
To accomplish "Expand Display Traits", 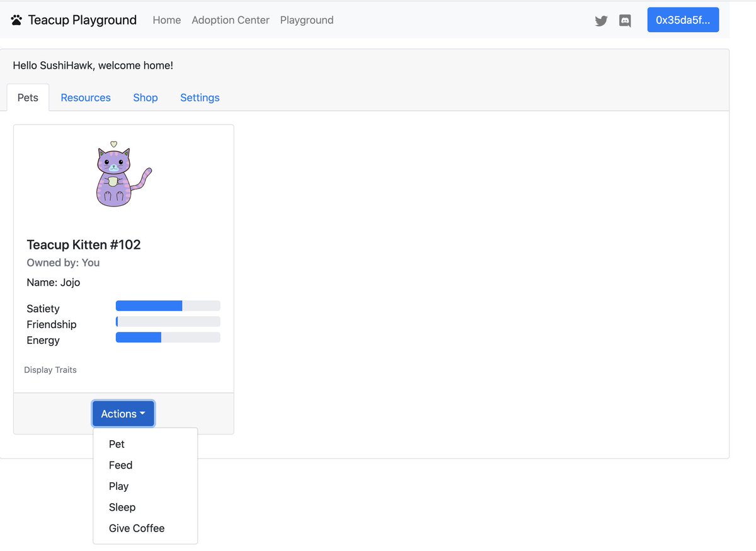I will pos(50,370).
